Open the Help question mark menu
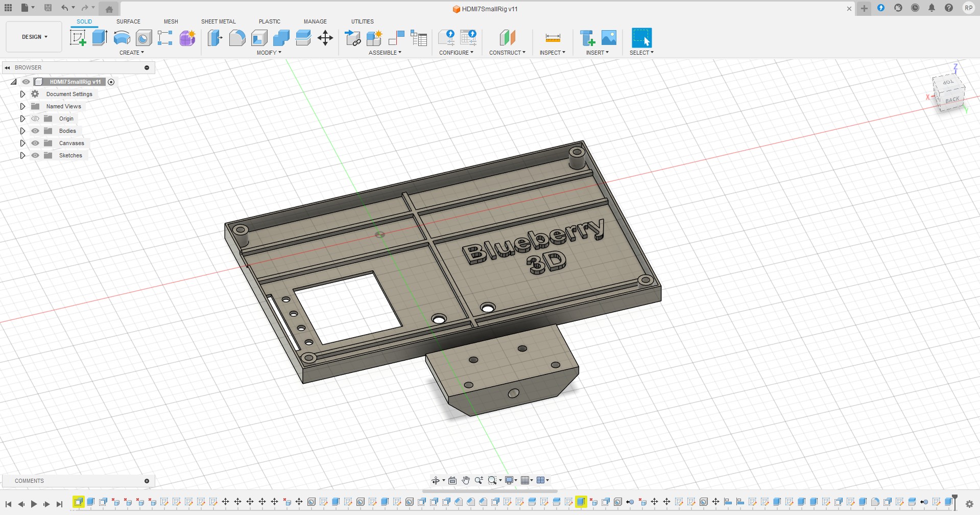This screenshot has width=980, height=515. pyautogui.click(x=949, y=8)
